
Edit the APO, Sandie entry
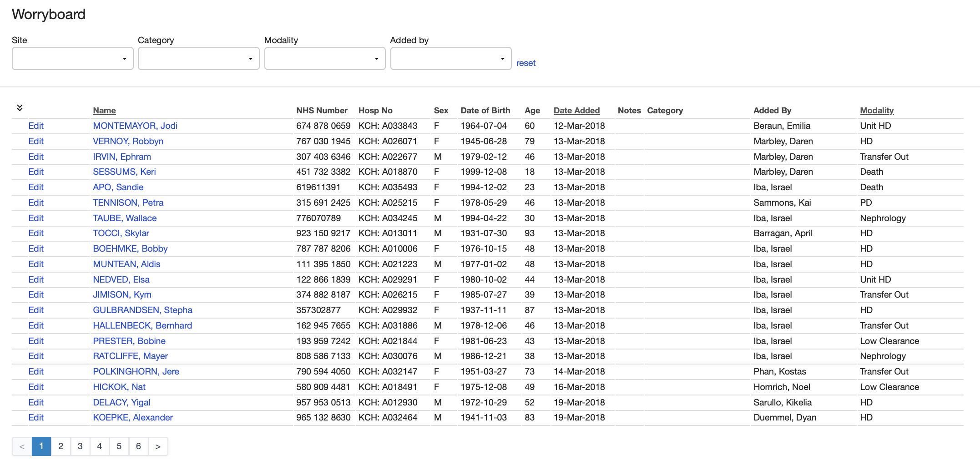tap(36, 187)
